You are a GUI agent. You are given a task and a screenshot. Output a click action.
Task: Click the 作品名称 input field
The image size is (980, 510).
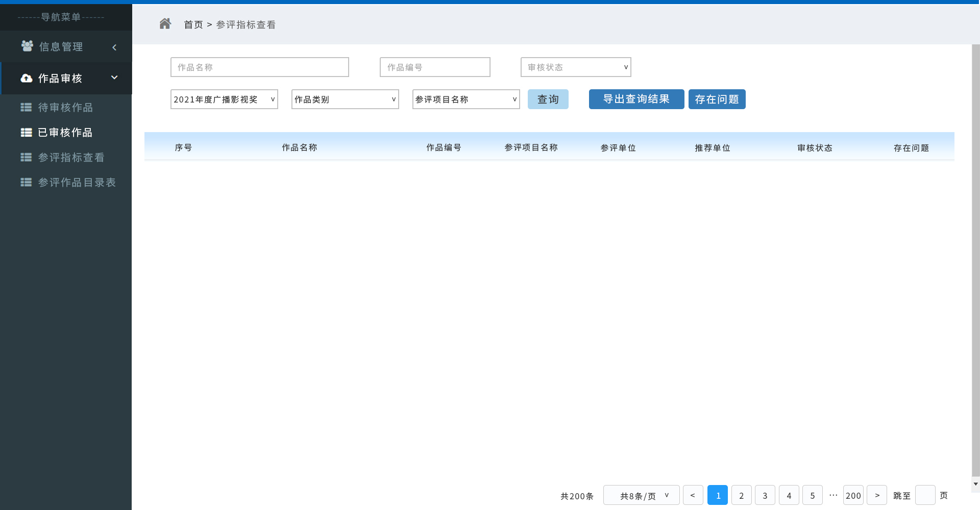pyautogui.click(x=260, y=67)
